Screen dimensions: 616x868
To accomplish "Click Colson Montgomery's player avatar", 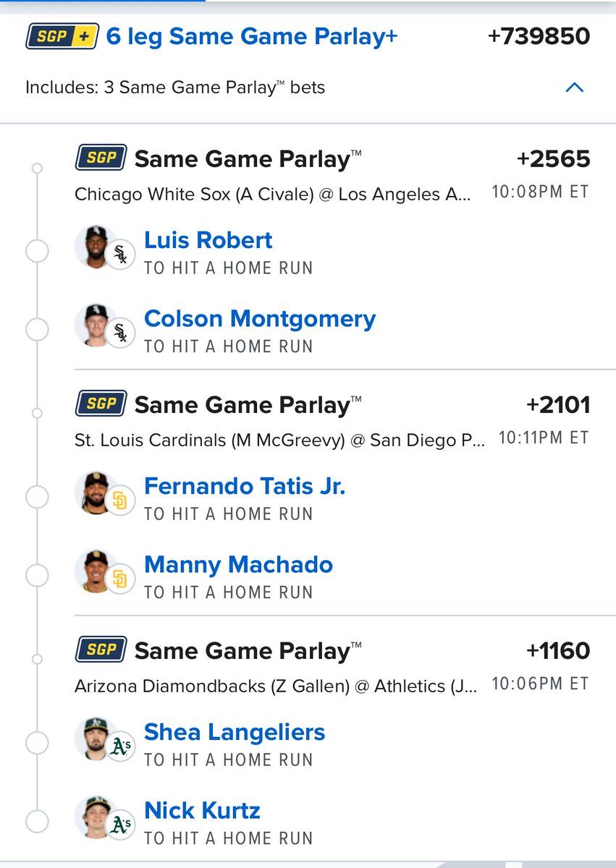I will click(x=96, y=325).
